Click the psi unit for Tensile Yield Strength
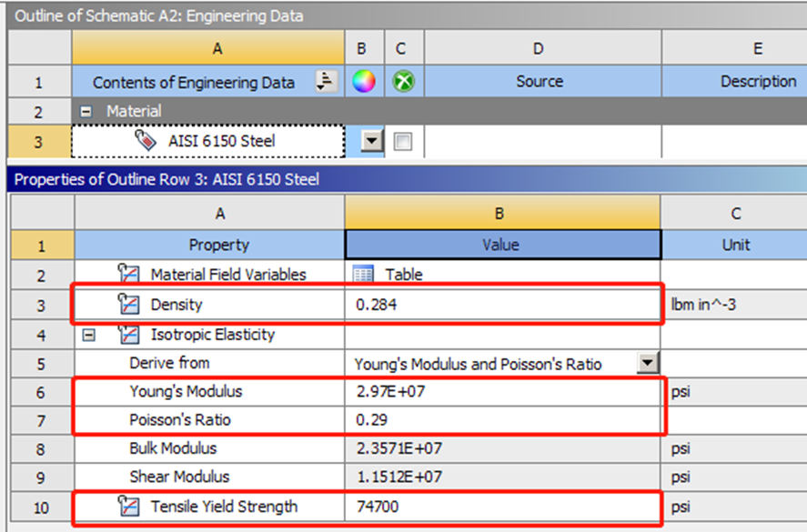Screen dimensions: 807x532 click(681, 507)
